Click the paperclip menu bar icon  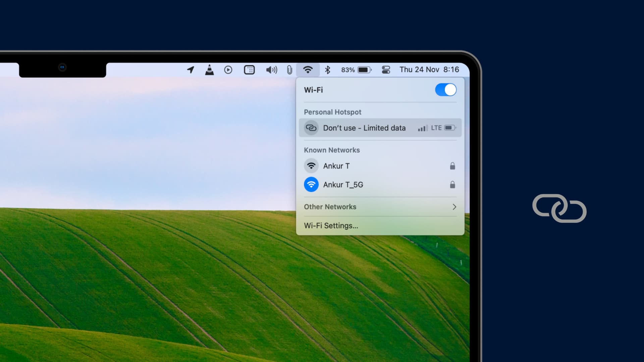[x=289, y=70]
